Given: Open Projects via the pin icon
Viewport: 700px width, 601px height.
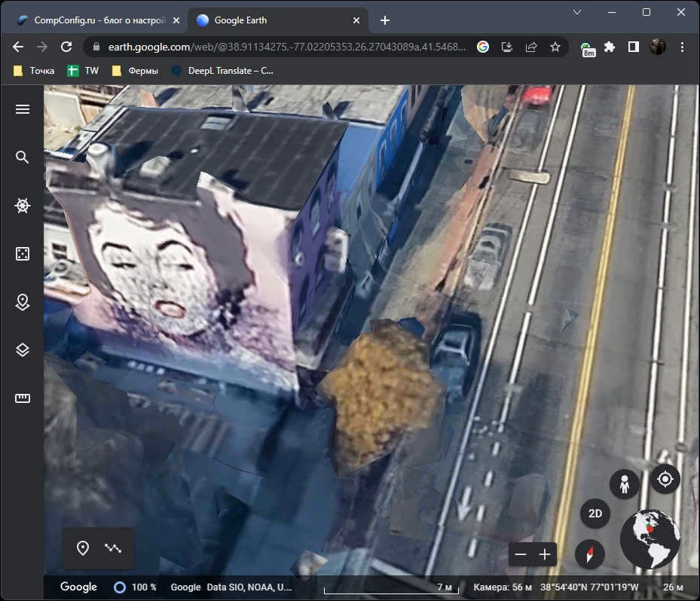Looking at the screenshot, I should pos(23,302).
